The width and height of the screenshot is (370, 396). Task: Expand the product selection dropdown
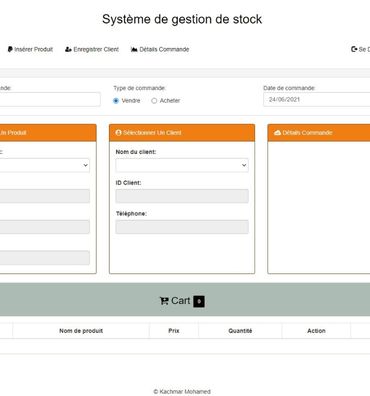point(45,165)
